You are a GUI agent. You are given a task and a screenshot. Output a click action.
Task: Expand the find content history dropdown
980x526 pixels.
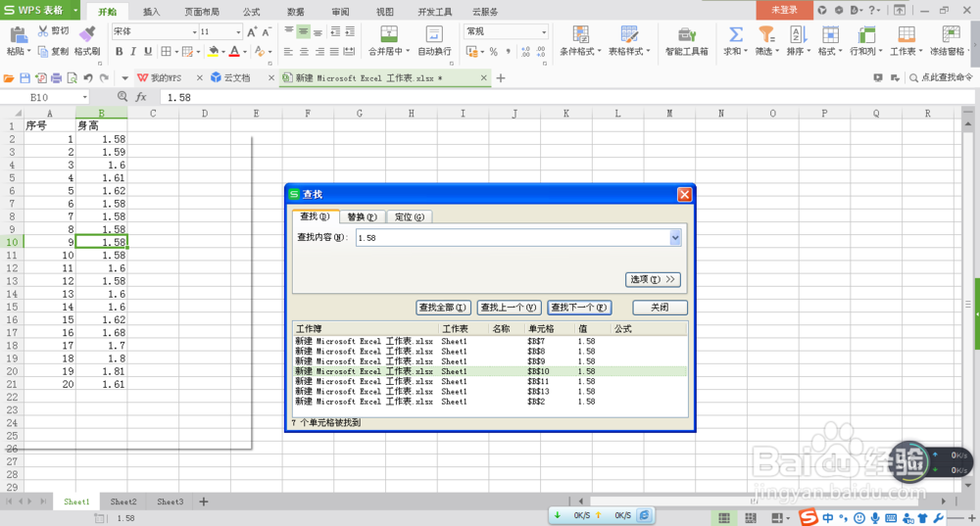coord(675,237)
